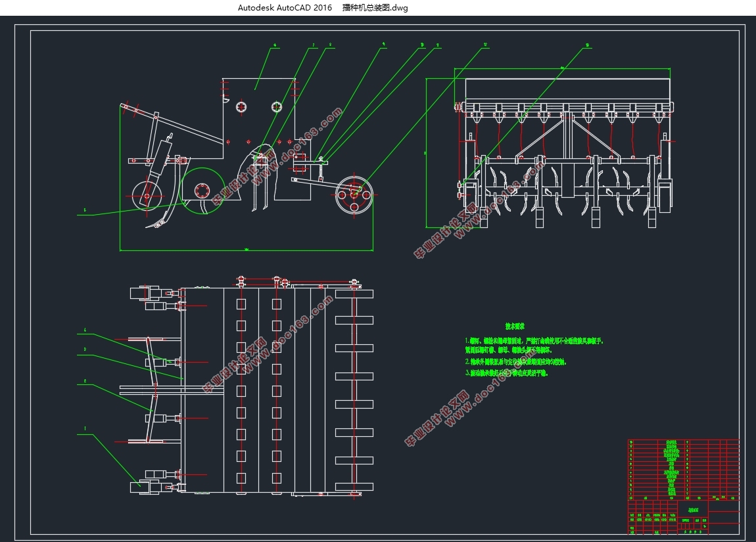Select the seed hopper box in side view
This screenshot has width=756, height=542.
coord(259,118)
